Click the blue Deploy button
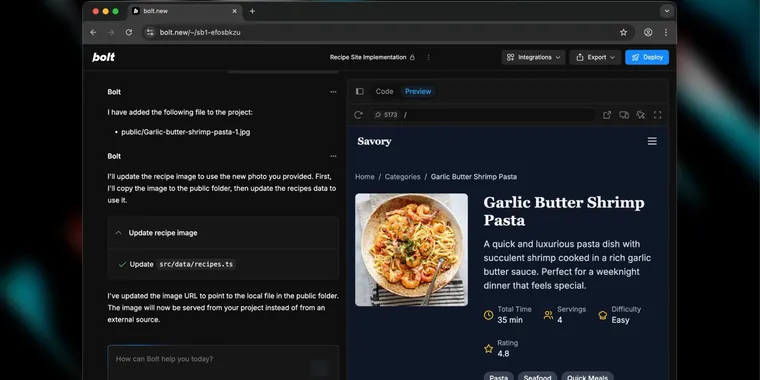The image size is (760, 380). (647, 57)
